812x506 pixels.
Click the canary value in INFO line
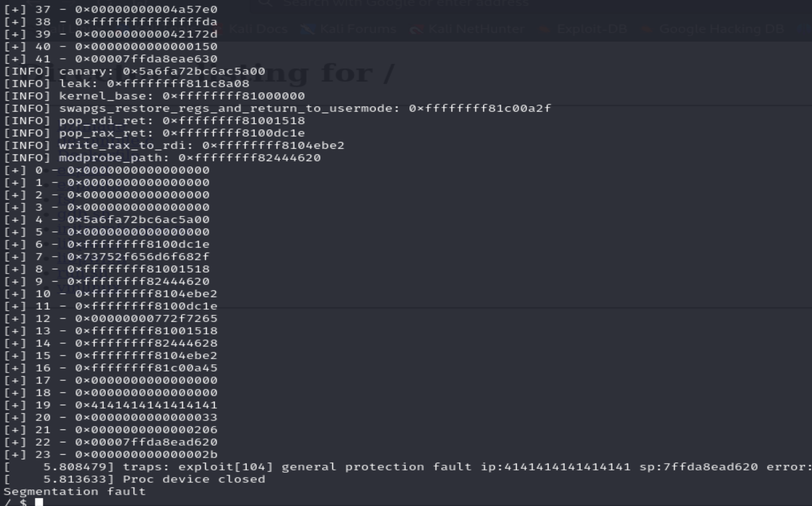point(194,71)
